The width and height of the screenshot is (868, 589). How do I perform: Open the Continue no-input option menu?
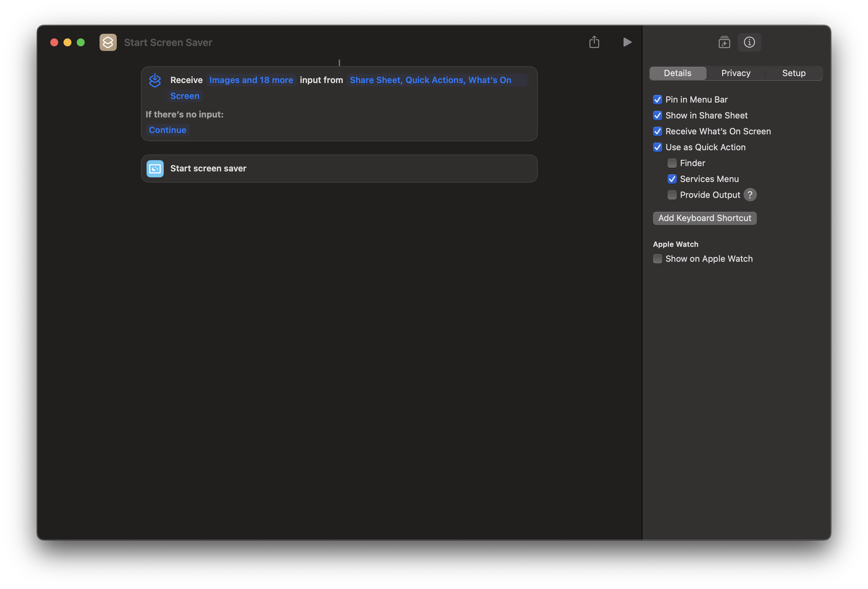pyautogui.click(x=167, y=130)
